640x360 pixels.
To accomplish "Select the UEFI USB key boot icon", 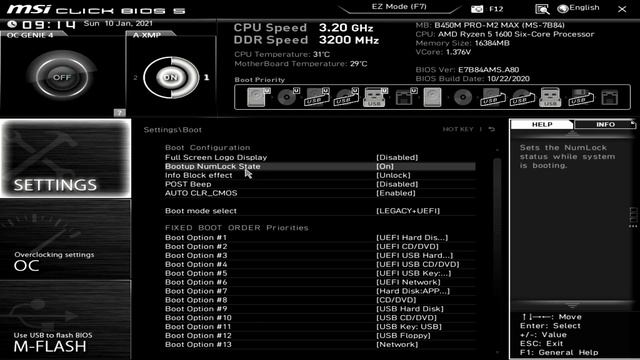I will [375, 97].
